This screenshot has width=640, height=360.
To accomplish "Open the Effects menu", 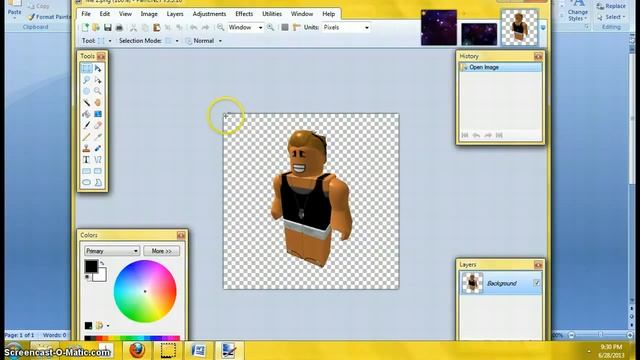I will (x=244, y=14).
